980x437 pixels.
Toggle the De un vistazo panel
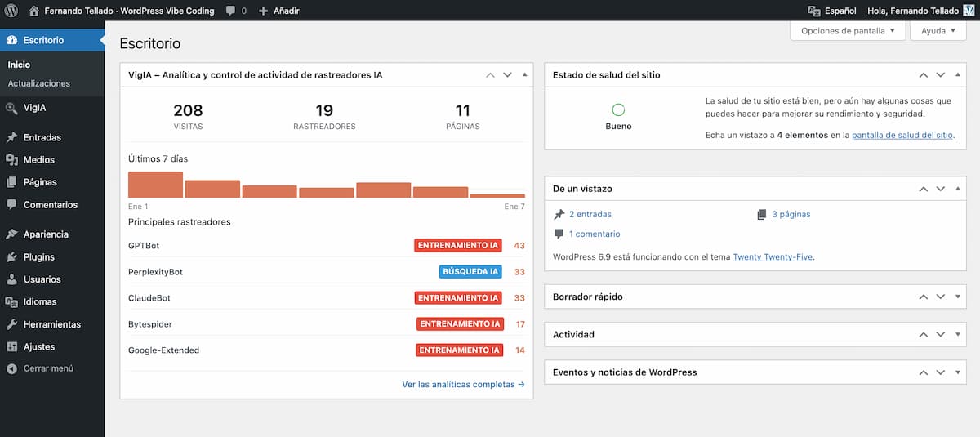click(957, 189)
